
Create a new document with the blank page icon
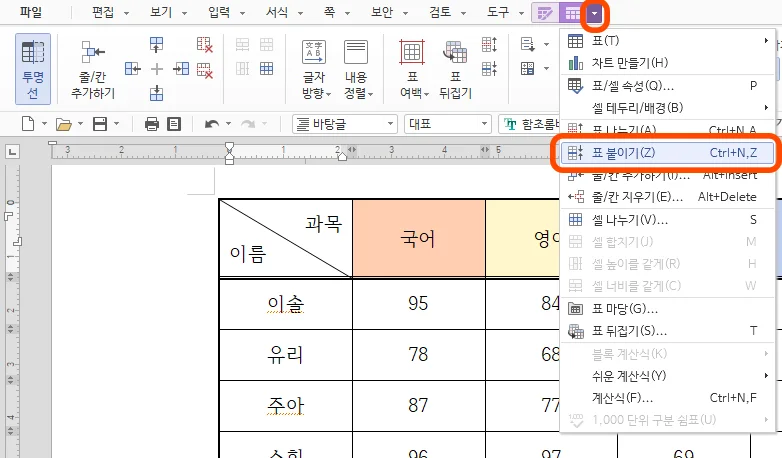(x=28, y=123)
